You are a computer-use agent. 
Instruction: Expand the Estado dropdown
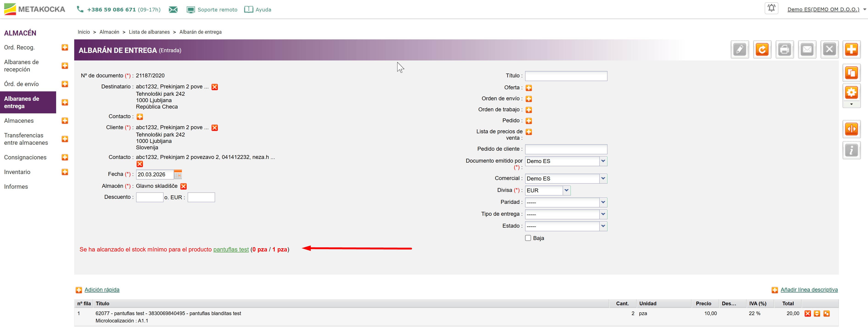click(x=603, y=226)
